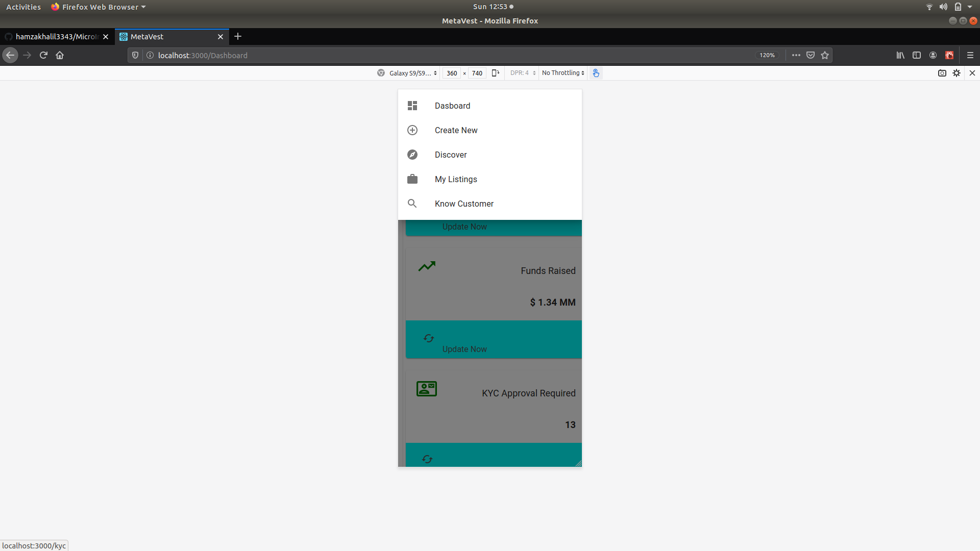980x551 pixels.
Task: Click the viewport width field showing 360
Action: click(452, 73)
